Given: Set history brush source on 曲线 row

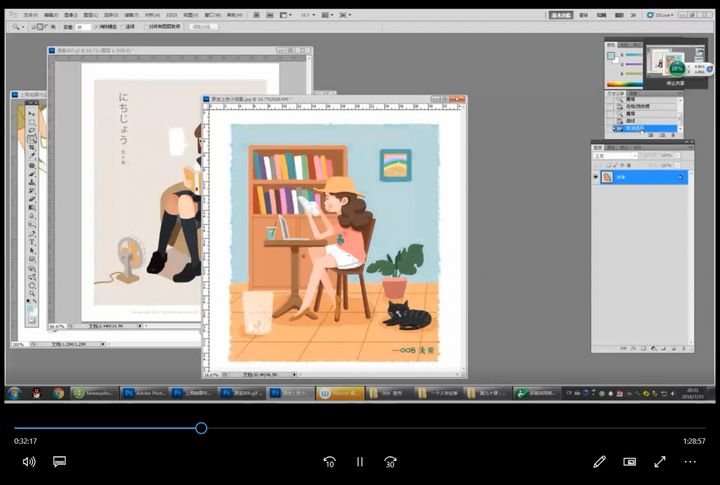Looking at the screenshot, I should coord(610,121).
